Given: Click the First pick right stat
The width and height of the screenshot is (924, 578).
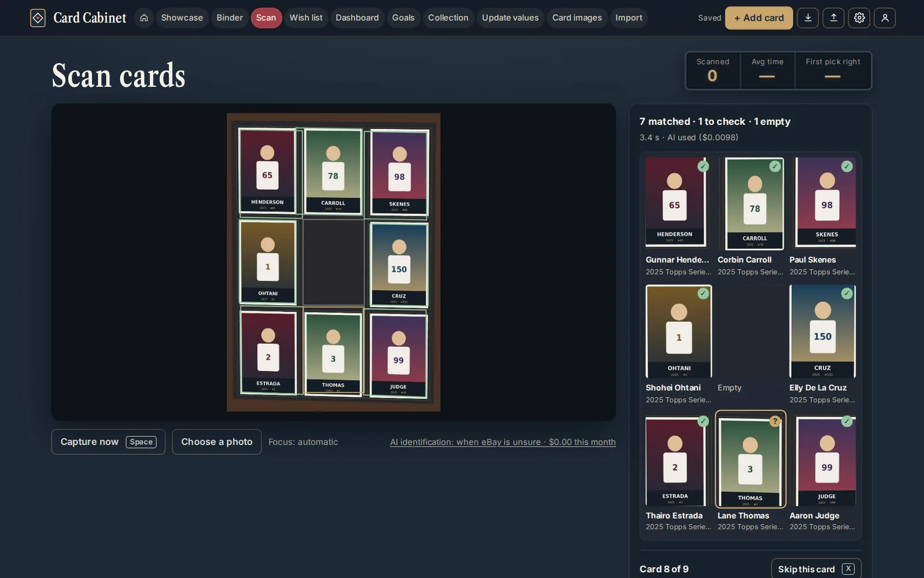Looking at the screenshot, I should pos(833,71).
